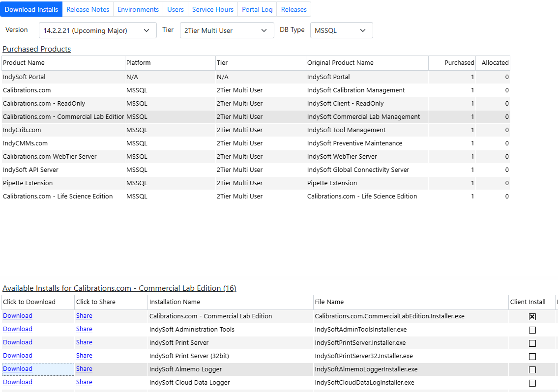This screenshot has height=392, width=558.
Task: Open the Portal Log tab
Action: (257, 9)
